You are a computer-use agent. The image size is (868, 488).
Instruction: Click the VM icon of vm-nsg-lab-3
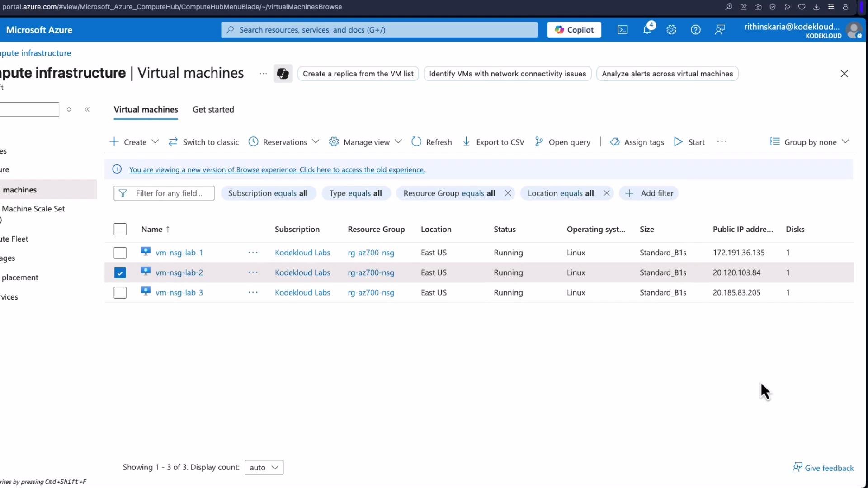click(146, 291)
